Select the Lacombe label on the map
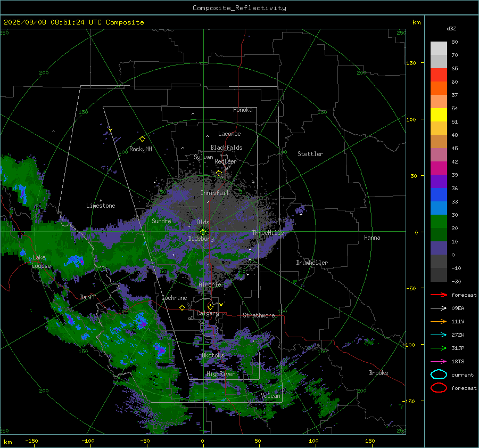Screen dimensions: 479x448 [229, 134]
